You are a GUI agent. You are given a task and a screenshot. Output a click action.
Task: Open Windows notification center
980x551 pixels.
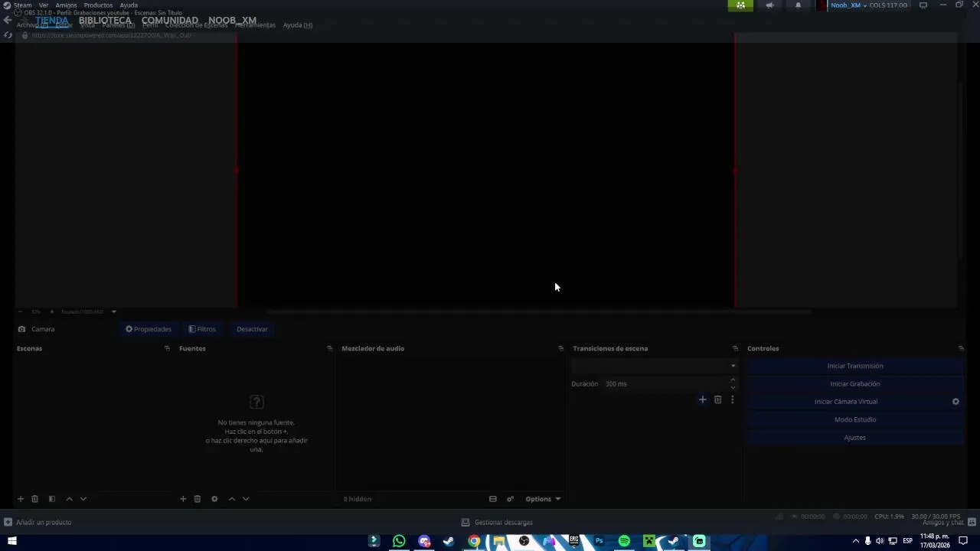[963, 541]
